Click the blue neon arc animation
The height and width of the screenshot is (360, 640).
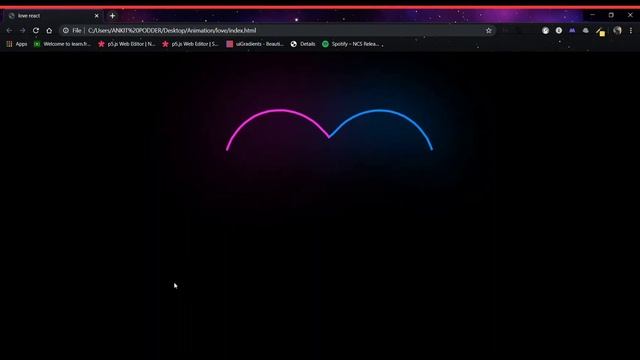[x=381, y=129]
